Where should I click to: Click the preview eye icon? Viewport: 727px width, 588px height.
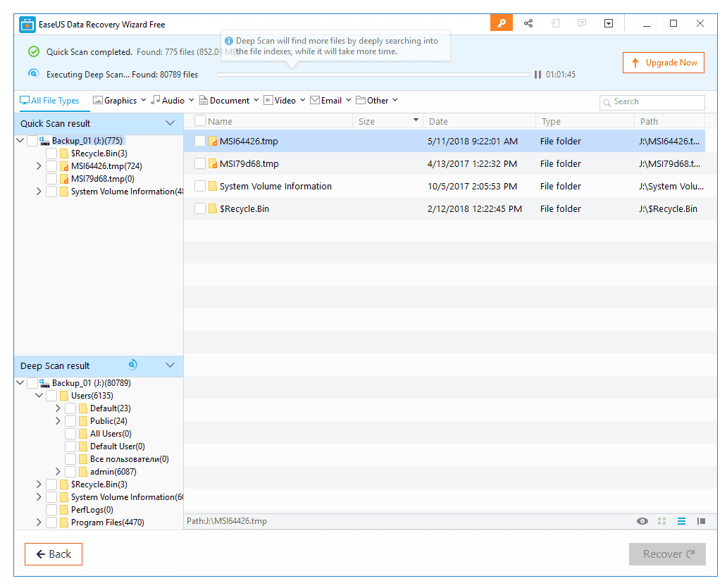(642, 521)
